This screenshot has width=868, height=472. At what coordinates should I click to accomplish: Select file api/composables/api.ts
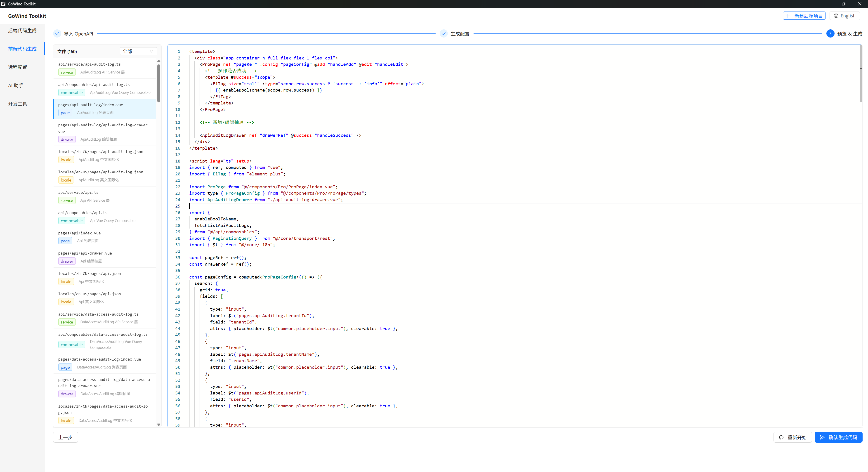(105, 217)
